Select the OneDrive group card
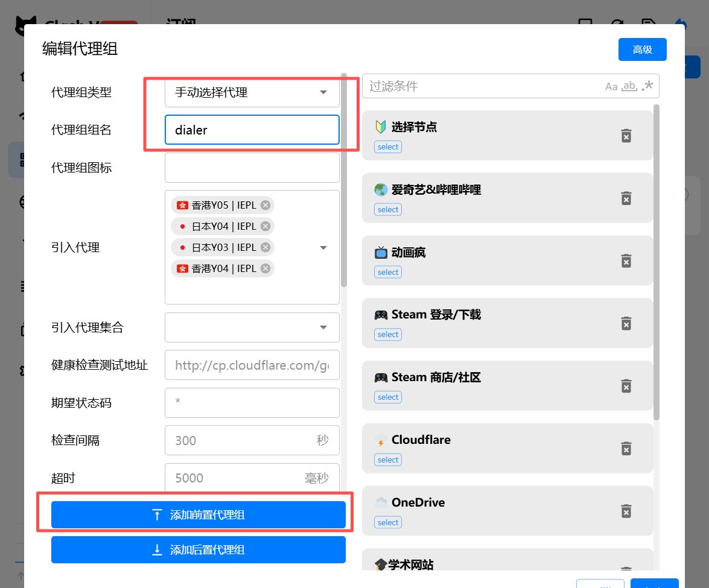The height and width of the screenshot is (588, 709). pyautogui.click(x=507, y=511)
